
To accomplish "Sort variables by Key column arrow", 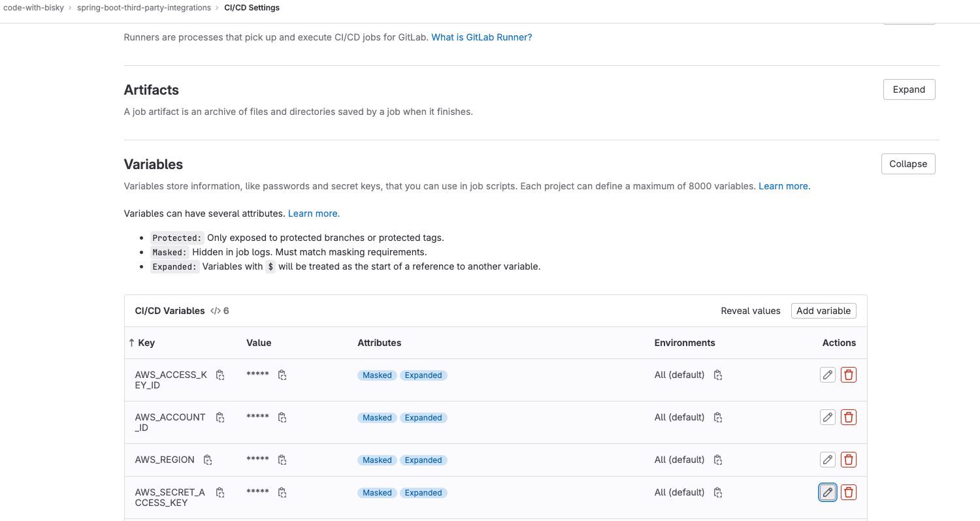I will pos(131,343).
